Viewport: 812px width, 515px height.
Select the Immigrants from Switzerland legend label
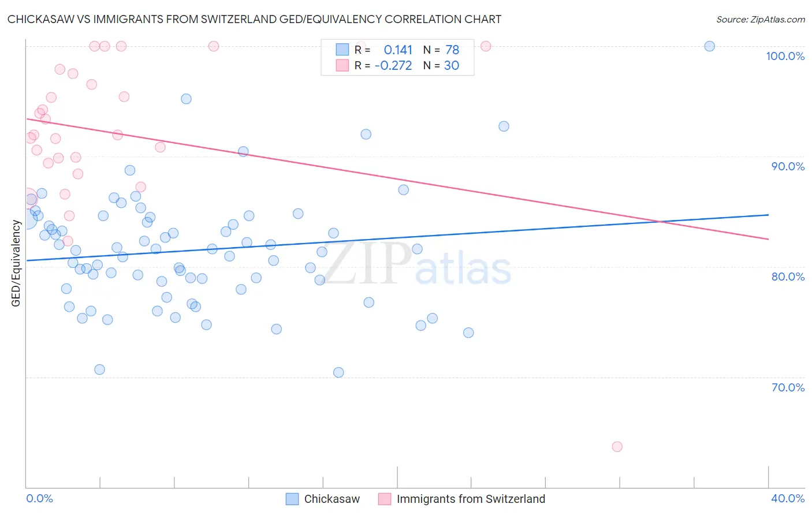[471, 499]
